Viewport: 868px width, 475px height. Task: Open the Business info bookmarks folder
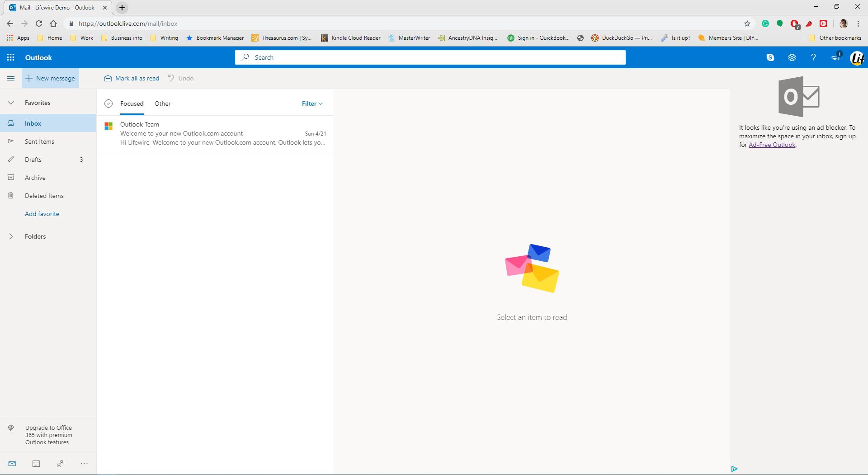coord(122,38)
